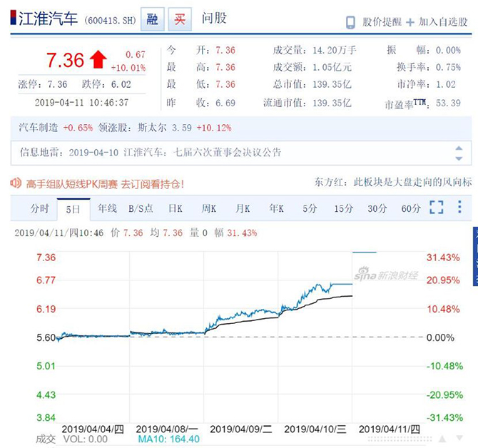Click the 成交额 1.05亿元 value
The height and width of the screenshot is (448, 478).
point(332,67)
